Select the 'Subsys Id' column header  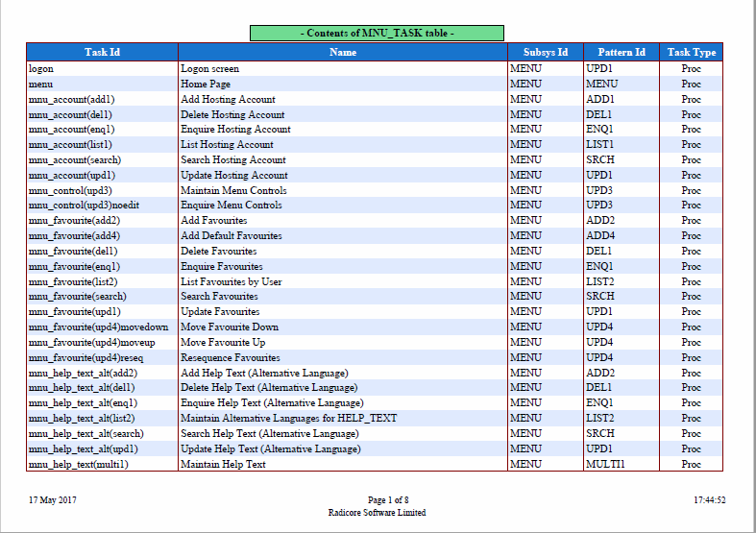click(546, 52)
